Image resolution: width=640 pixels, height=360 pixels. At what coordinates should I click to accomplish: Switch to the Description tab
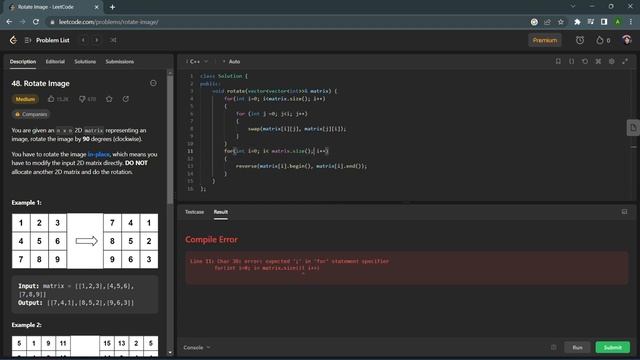pos(23,62)
